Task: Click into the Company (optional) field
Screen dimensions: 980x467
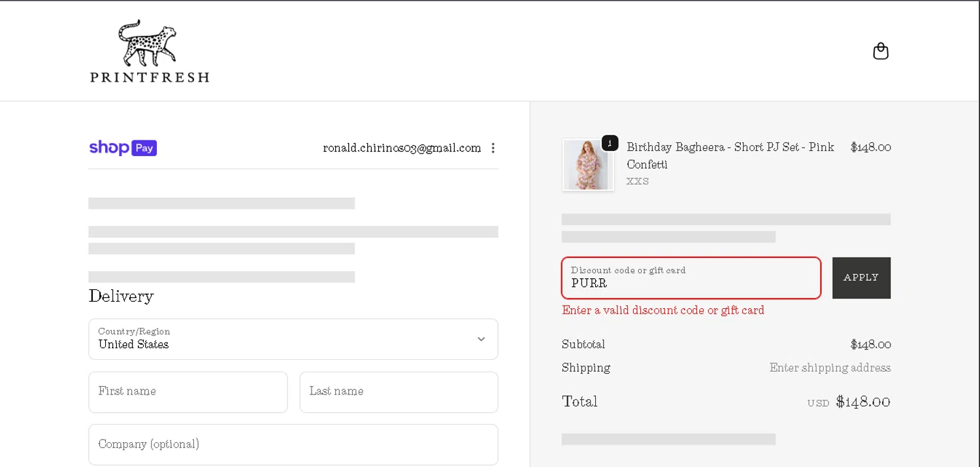Action: (x=293, y=444)
